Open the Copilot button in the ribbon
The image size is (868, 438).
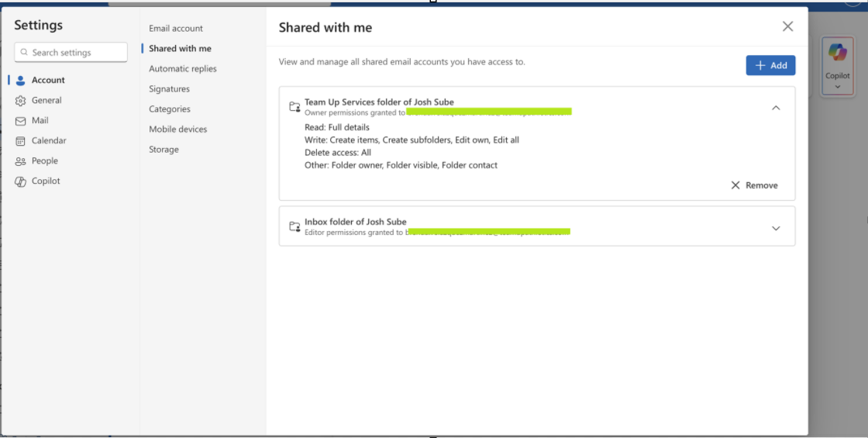(838, 66)
